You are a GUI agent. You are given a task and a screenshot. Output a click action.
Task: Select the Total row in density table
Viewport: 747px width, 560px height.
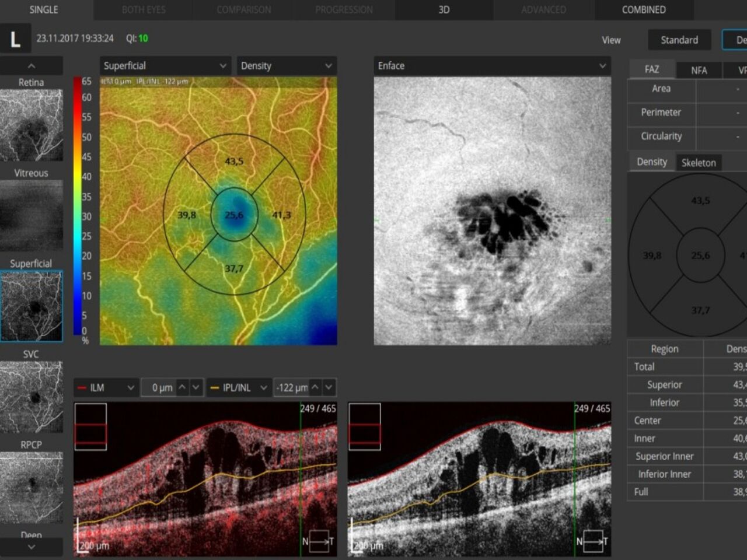coord(687,366)
